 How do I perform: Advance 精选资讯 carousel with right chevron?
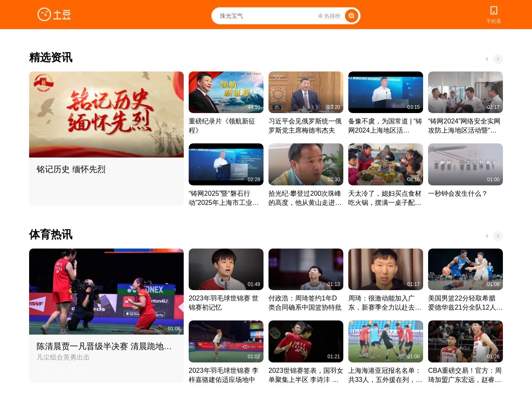pyautogui.click(x=498, y=59)
